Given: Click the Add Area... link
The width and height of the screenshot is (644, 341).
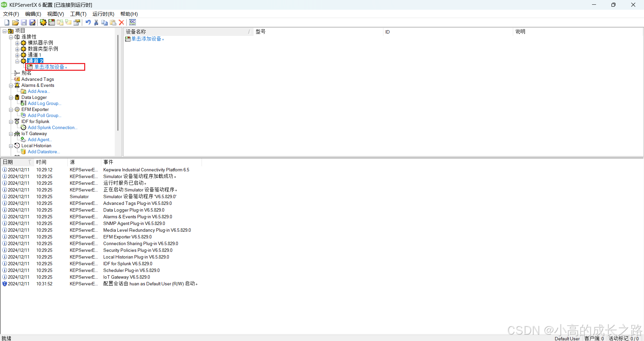Looking at the screenshot, I should (x=39, y=91).
